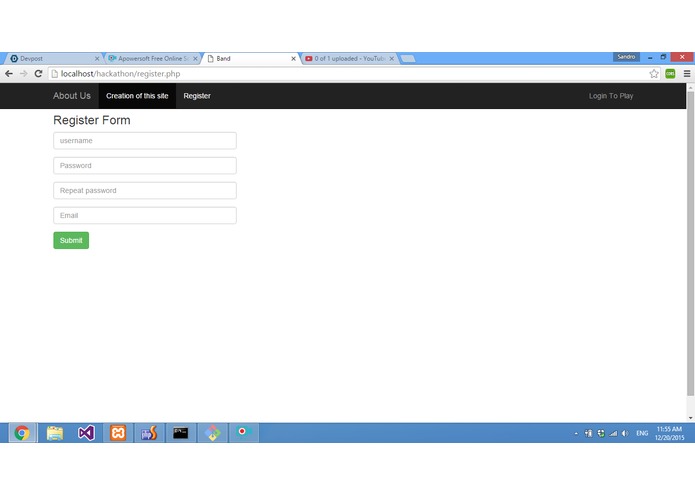The height and width of the screenshot is (494, 695).
Task: Open screen recorder taskbar icon
Action: point(243,432)
